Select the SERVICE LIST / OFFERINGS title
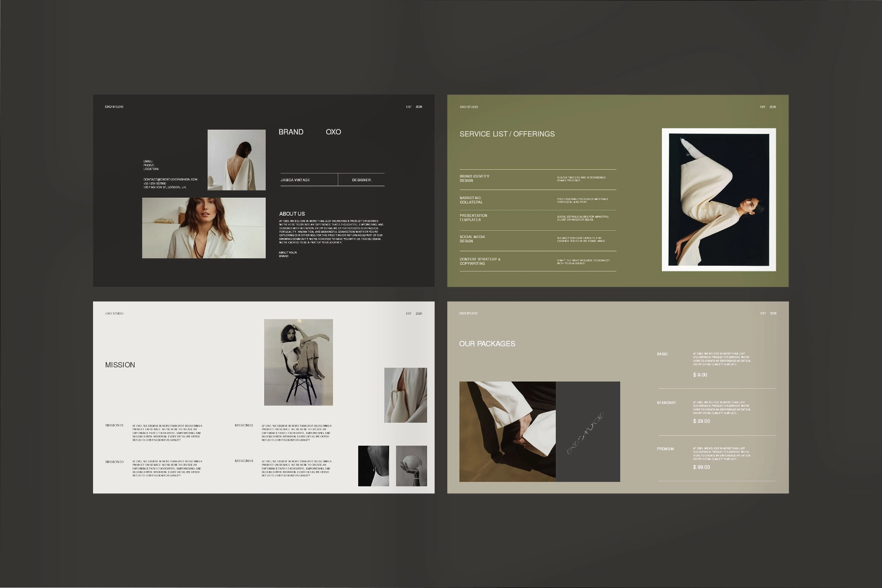Image resolution: width=882 pixels, height=588 pixels. (x=507, y=134)
